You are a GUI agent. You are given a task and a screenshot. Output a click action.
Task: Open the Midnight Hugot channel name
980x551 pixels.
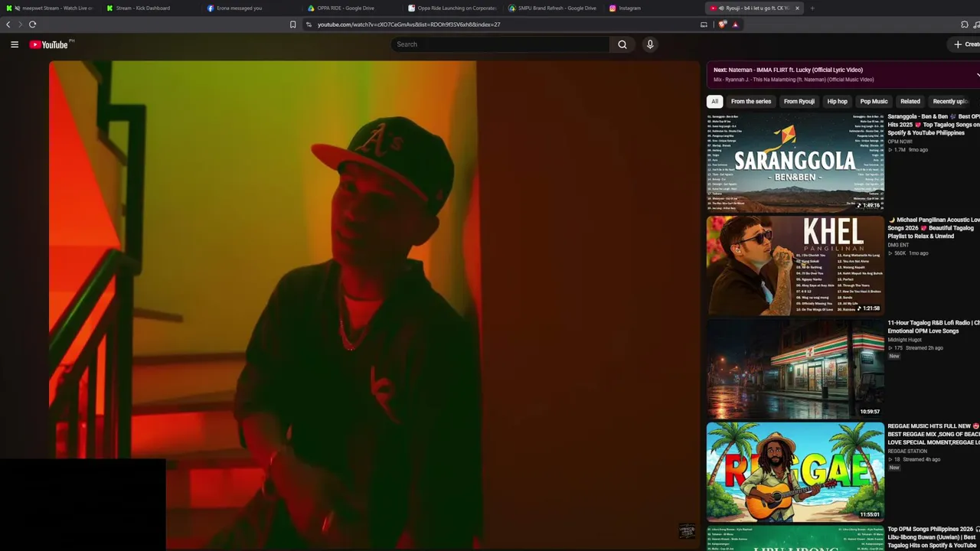coord(904,340)
